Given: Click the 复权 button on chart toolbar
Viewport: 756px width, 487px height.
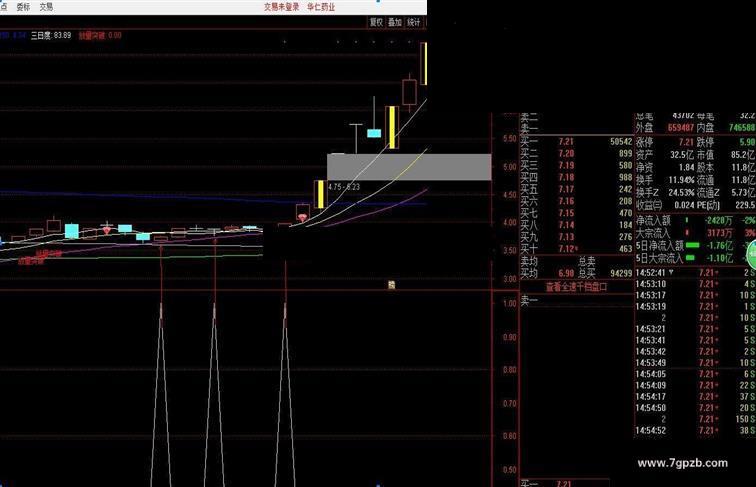Looking at the screenshot, I should [376, 22].
